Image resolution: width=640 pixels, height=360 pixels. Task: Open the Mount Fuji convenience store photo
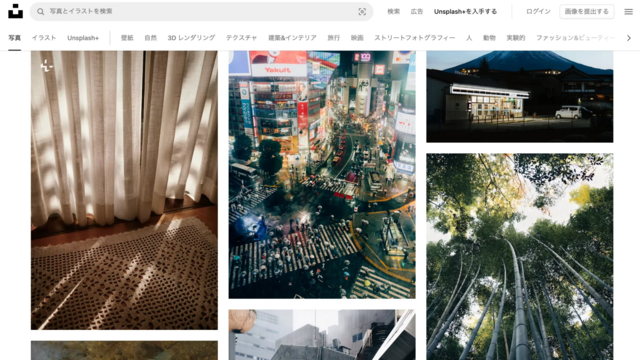coord(520,97)
